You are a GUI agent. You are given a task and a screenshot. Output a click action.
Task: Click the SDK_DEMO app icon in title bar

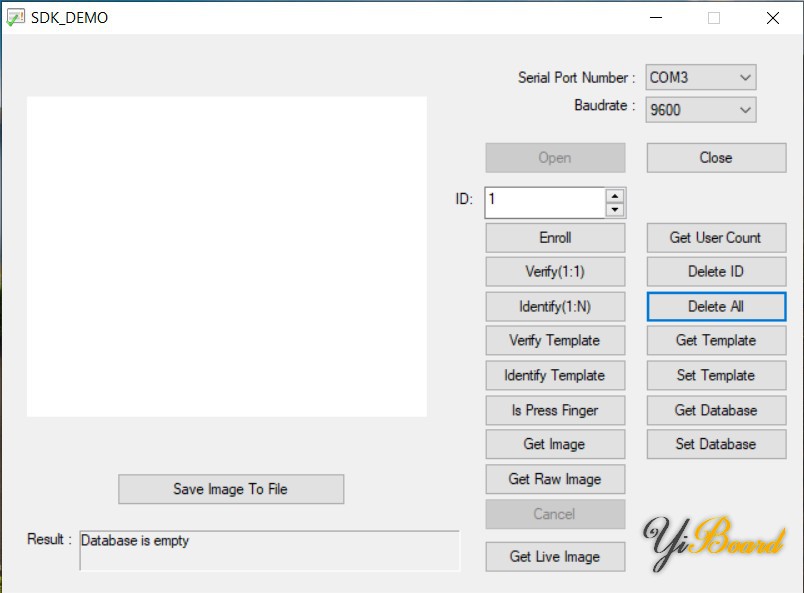tap(16, 17)
